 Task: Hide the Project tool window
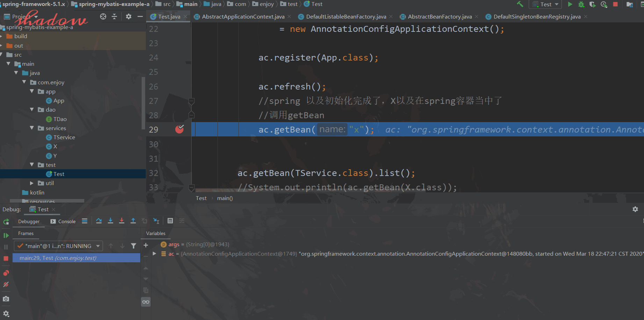[140, 16]
